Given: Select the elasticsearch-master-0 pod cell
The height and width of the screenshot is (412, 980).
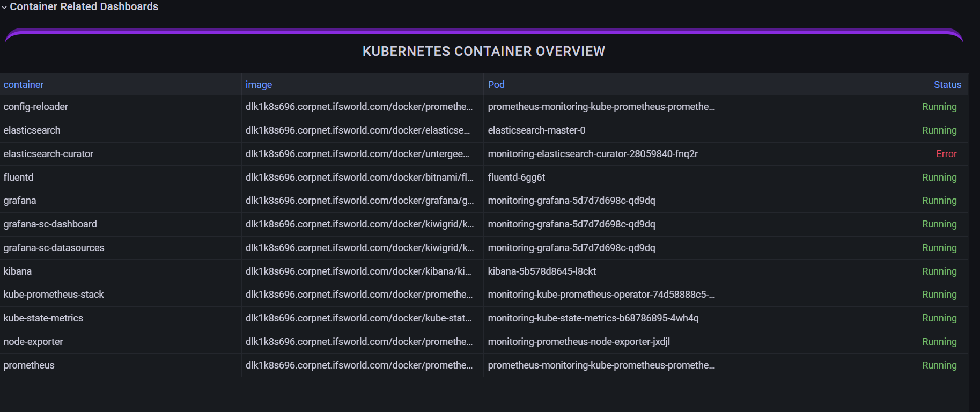Looking at the screenshot, I should 536,130.
